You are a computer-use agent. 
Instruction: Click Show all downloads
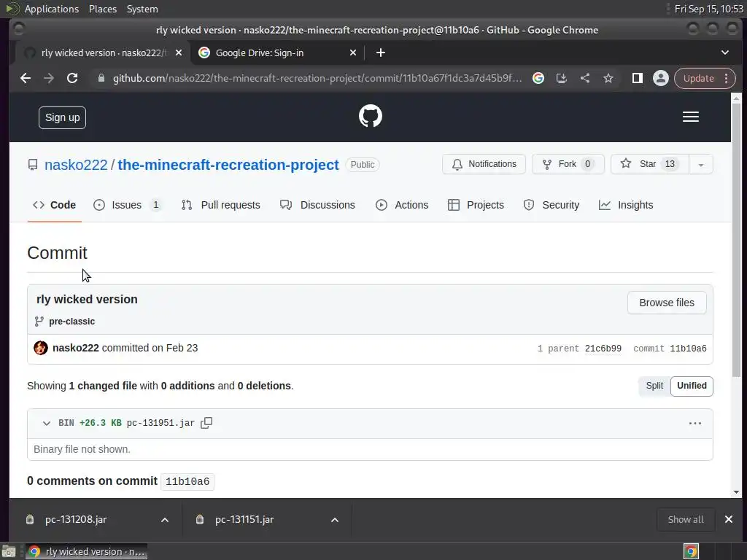[686, 519]
